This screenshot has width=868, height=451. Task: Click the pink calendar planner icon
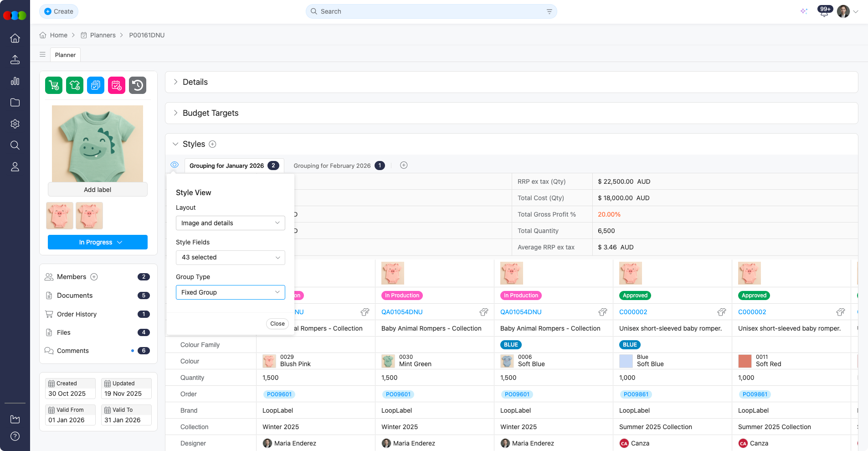pyautogui.click(x=117, y=85)
